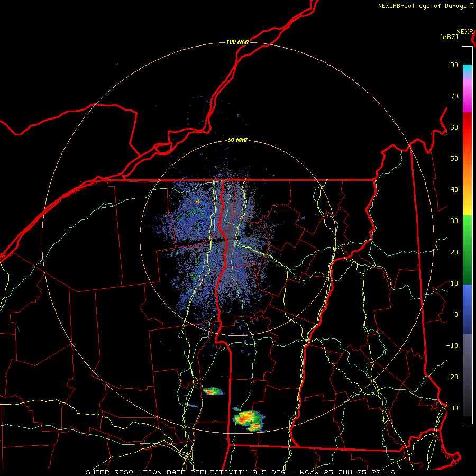This screenshot has width=476, height=476.
Task: Click the 70 dBZ scale value
Action: [454, 96]
